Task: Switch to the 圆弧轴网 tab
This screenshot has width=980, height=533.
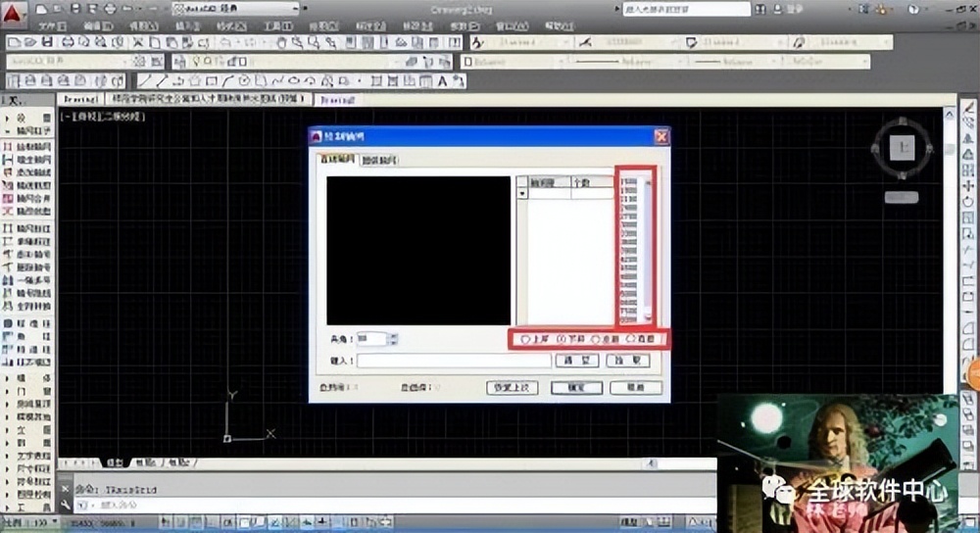Action: tap(378, 161)
